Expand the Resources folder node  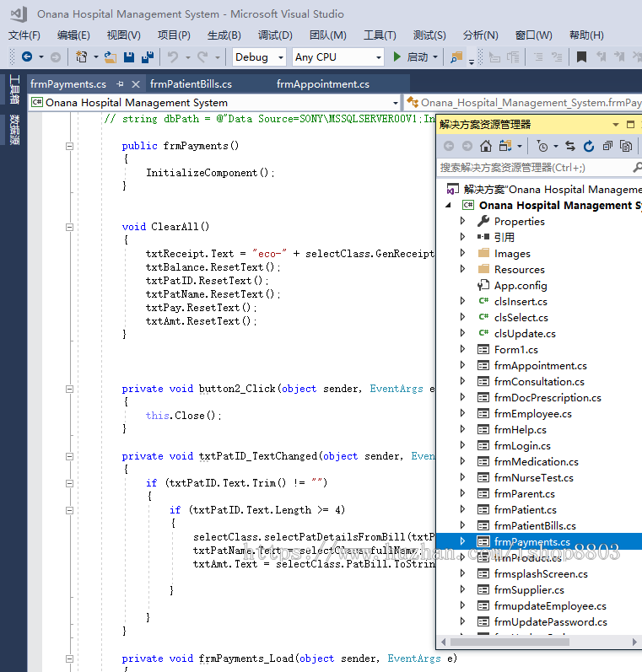point(462,269)
